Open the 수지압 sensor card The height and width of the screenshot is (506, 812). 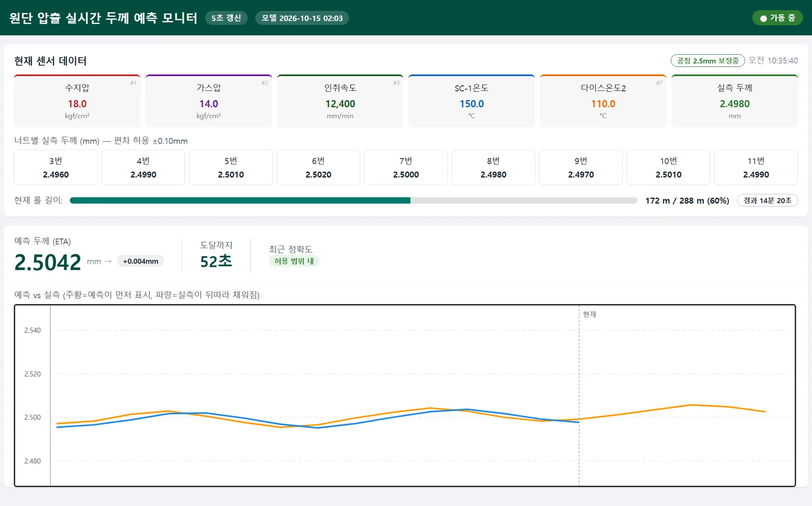coord(77,101)
